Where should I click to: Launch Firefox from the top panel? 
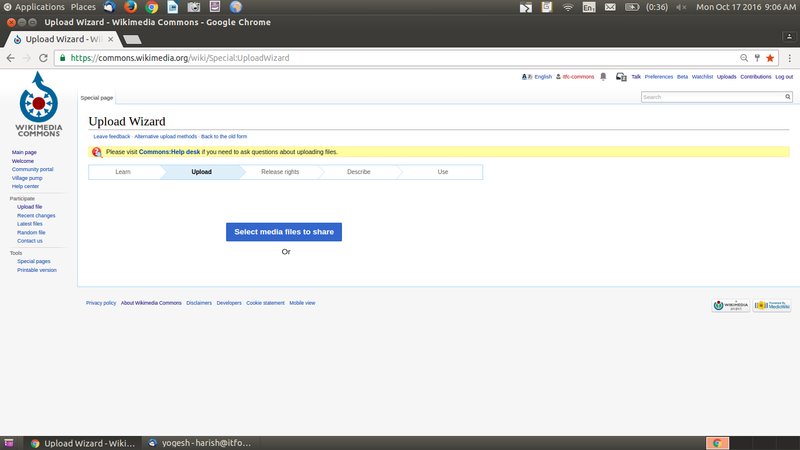click(x=131, y=7)
